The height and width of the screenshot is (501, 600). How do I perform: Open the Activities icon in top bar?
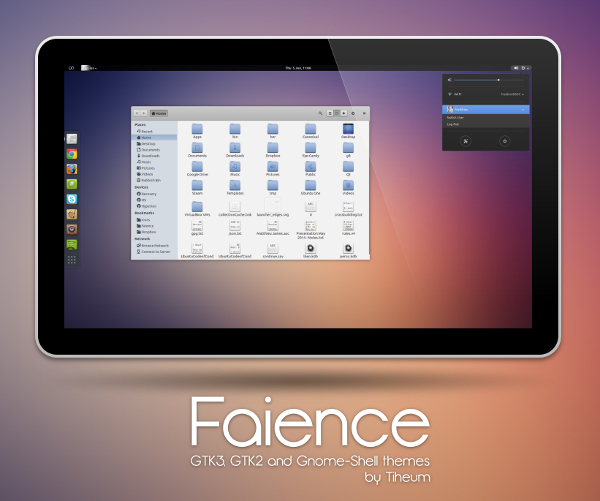coord(71,68)
